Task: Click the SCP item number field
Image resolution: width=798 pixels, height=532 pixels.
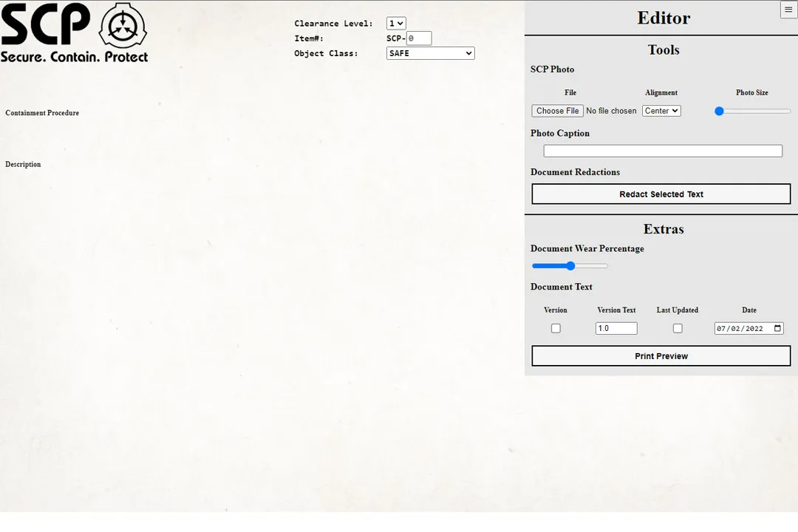Action: pos(419,38)
